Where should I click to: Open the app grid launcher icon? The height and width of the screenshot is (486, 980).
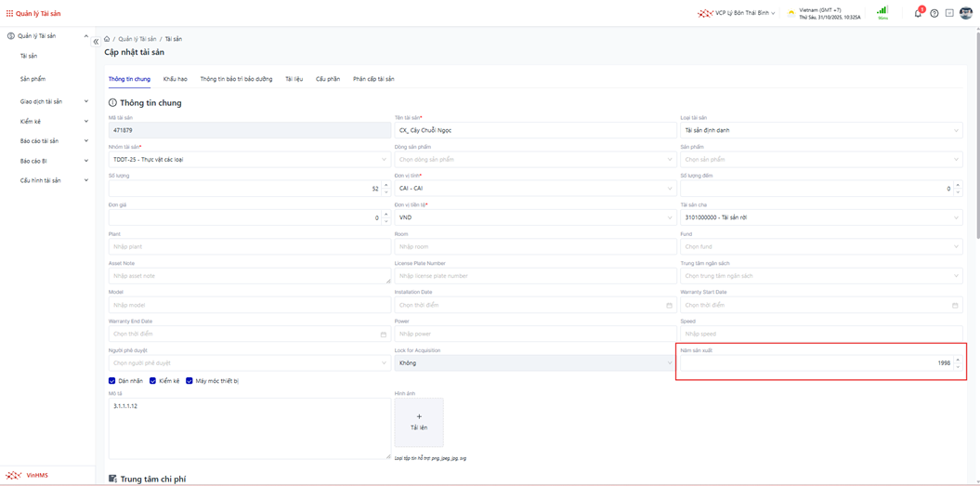[x=9, y=14]
